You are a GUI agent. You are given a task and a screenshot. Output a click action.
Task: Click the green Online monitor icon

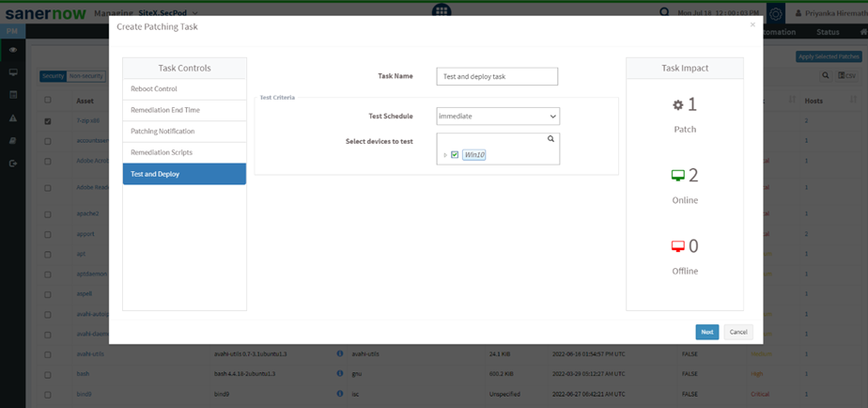677,176
